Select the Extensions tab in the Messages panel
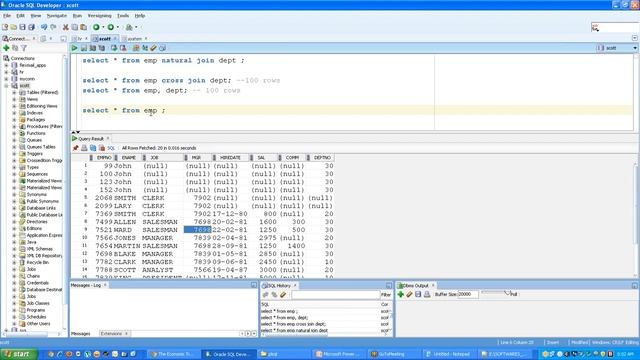The height and width of the screenshot is (360, 640). pyautogui.click(x=111, y=334)
